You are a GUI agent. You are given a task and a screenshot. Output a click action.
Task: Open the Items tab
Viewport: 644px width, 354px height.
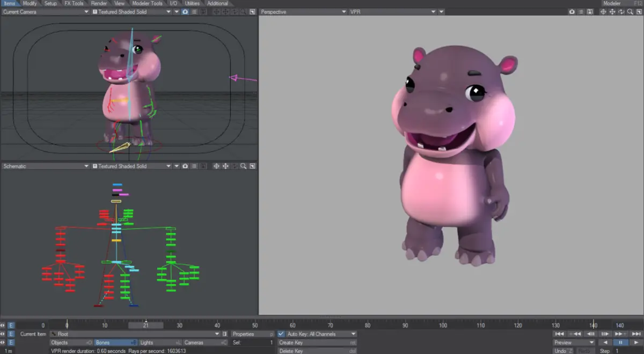(x=10, y=3)
